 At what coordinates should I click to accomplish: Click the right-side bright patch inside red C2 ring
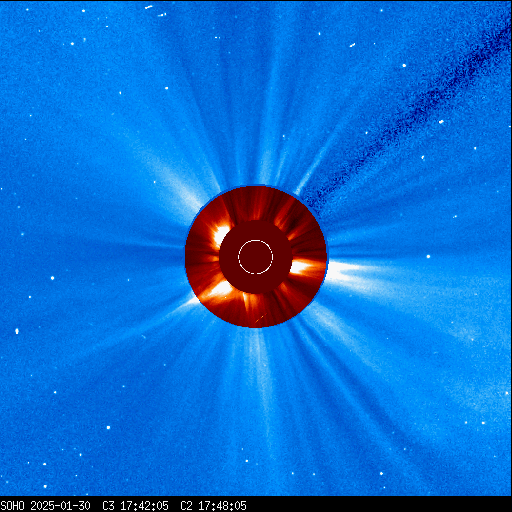(x=302, y=267)
